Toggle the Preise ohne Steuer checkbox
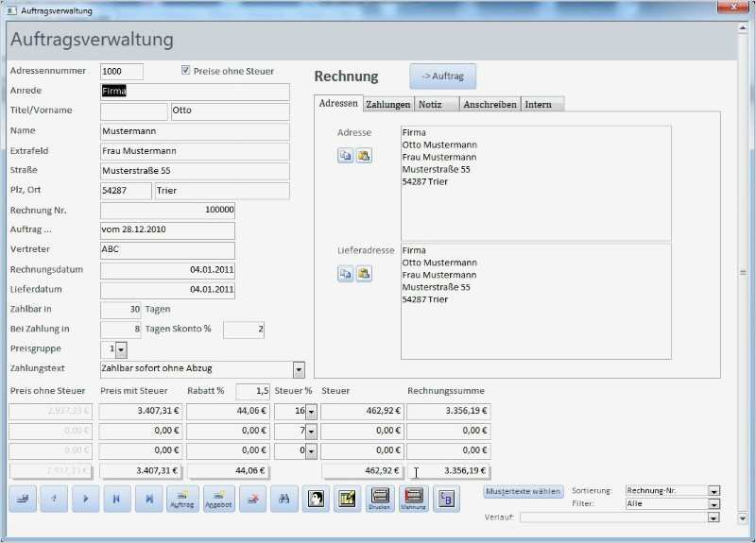756x543 pixels. pyautogui.click(x=185, y=70)
